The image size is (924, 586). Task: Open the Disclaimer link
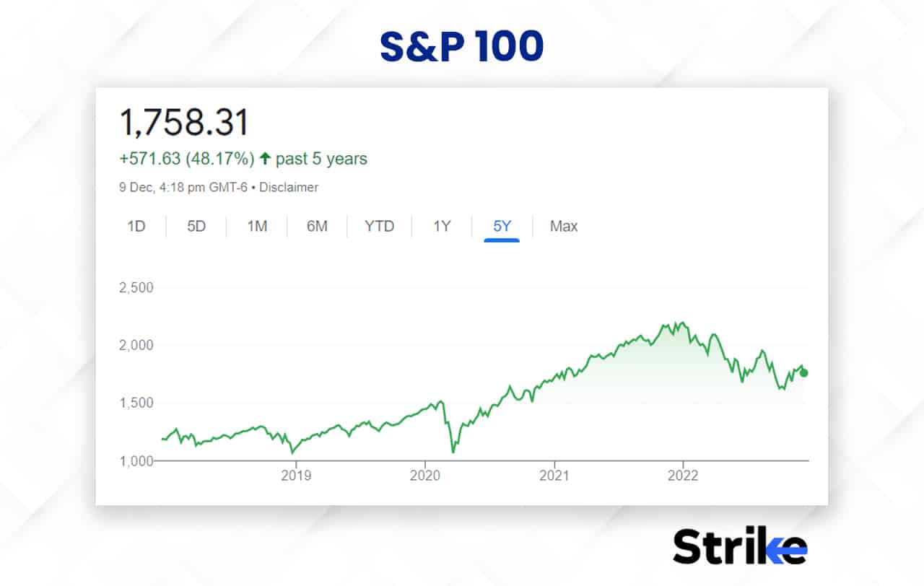click(x=290, y=187)
